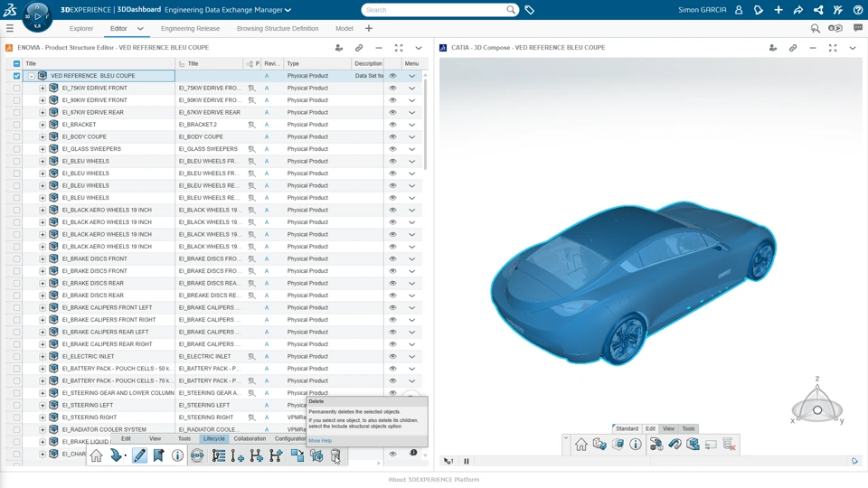868x488 pixels.
Task: Switch to the Explorer tab
Action: click(x=80, y=28)
